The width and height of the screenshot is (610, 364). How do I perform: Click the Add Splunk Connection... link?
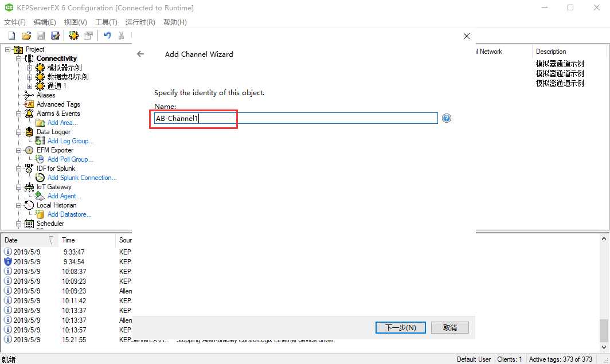pyautogui.click(x=82, y=177)
